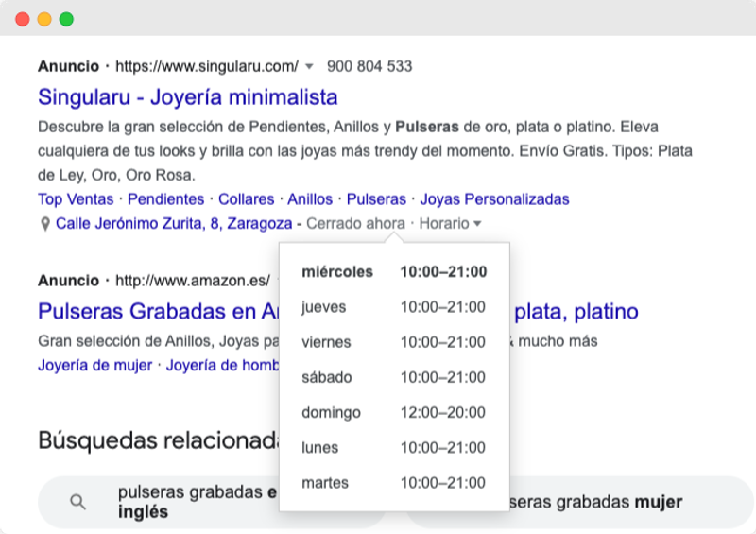The height and width of the screenshot is (534, 756).
Task: Open the Collares sitelink
Action: 246,199
